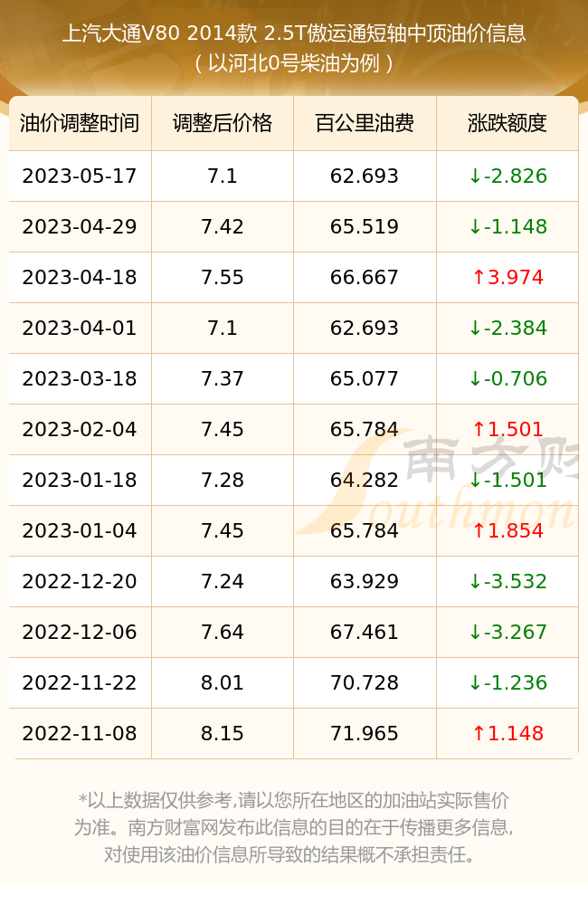The height and width of the screenshot is (905, 588).
Task: Click the 70.728 fuel cost cell
Action: point(365,682)
